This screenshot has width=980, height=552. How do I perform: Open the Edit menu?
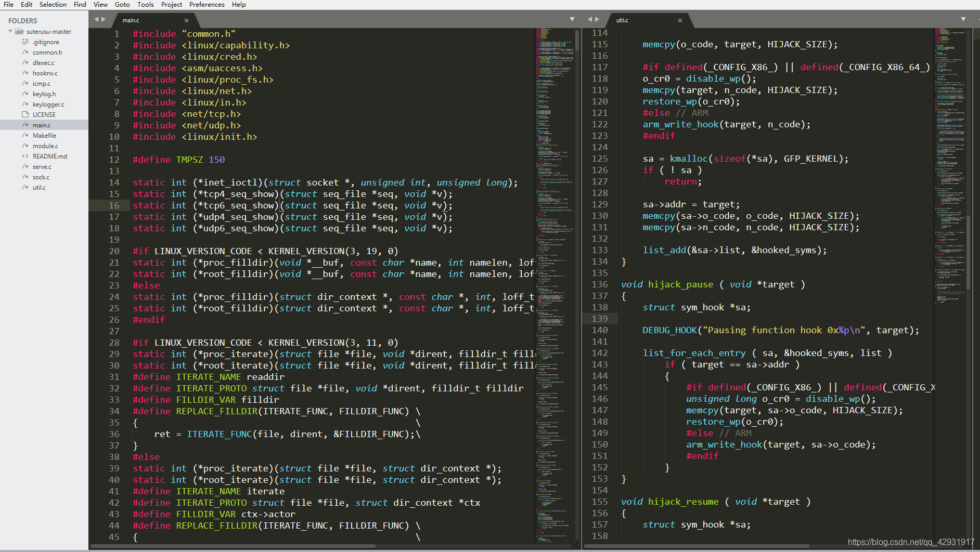(x=27, y=4)
